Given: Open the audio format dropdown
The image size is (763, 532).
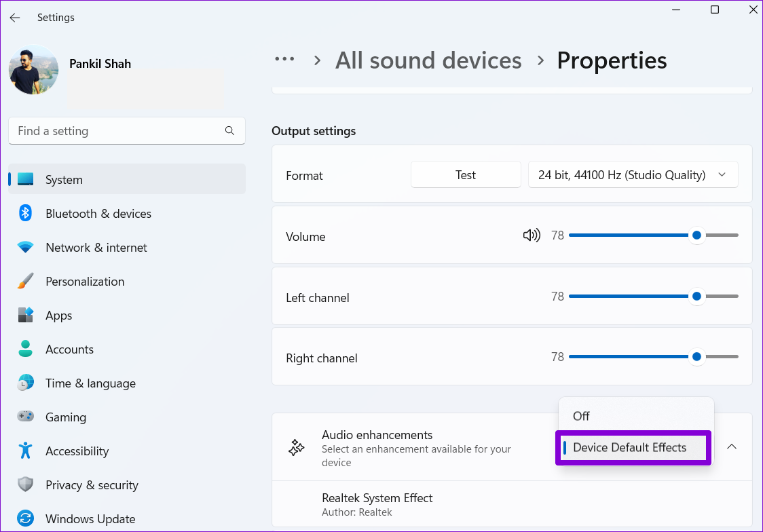Looking at the screenshot, I should (633, 175).
